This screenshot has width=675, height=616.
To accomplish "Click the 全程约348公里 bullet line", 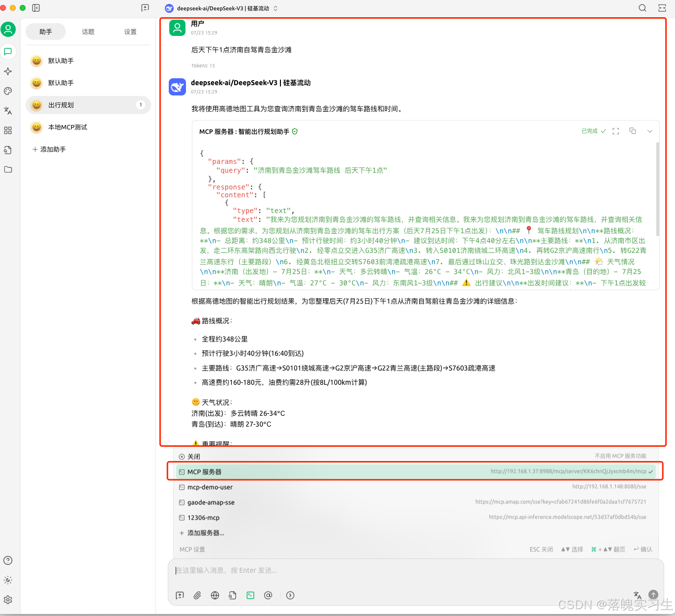I will (225, 339).
